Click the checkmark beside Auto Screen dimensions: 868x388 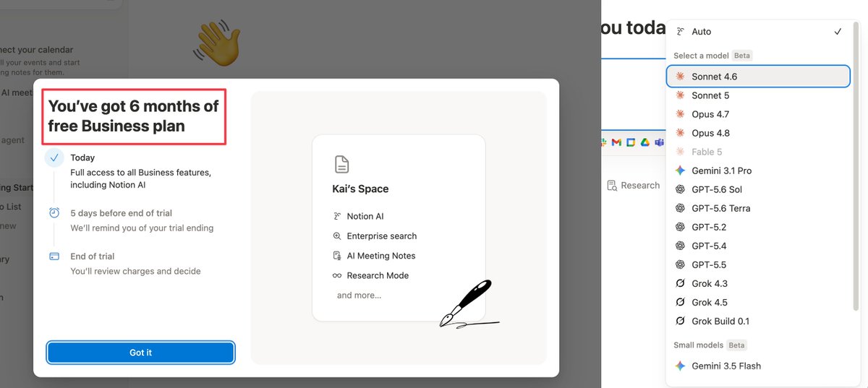(x=838, y=32)
